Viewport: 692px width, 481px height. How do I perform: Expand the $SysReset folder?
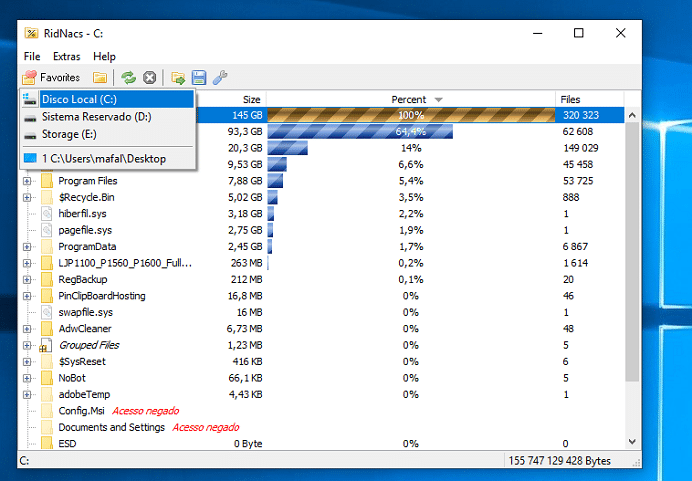tap(27, 362)
